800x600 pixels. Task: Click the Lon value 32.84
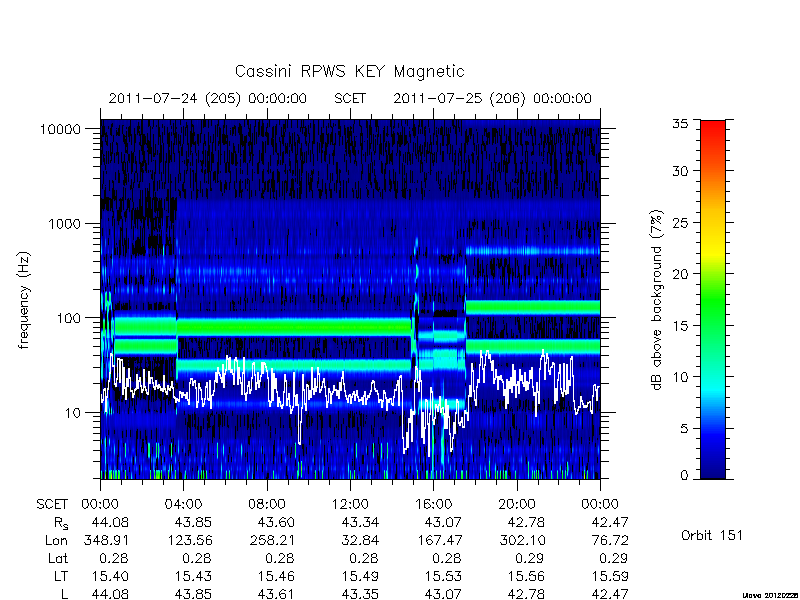[x=360, y=540]
